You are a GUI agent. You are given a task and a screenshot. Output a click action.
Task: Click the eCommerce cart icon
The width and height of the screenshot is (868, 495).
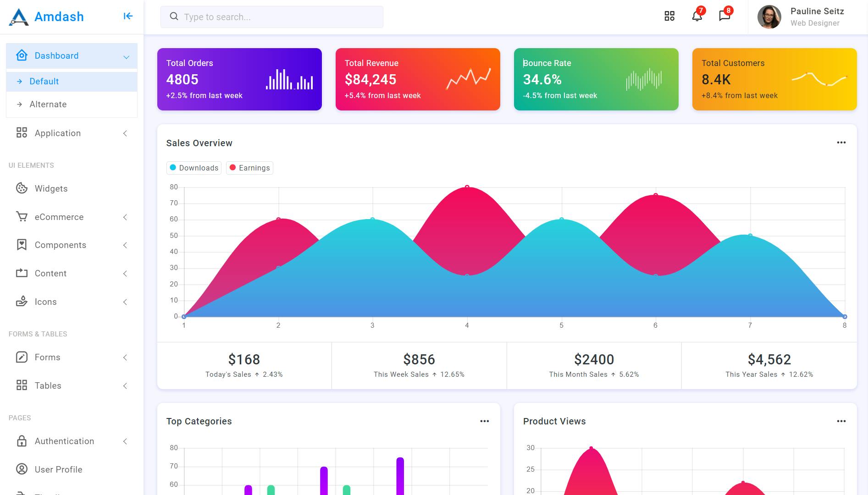pyautogui.click(x=22, y=217)
